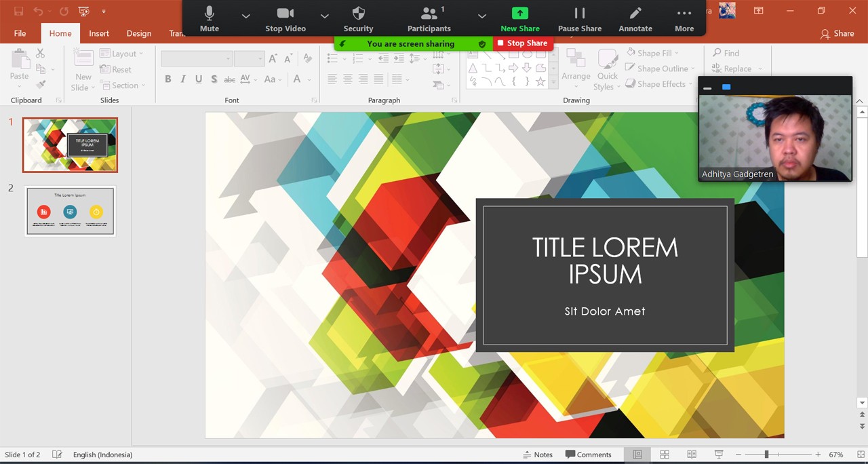The image size is (868, 464).
Task: Open the Replace tool
Action: click(x=734, y=68)
